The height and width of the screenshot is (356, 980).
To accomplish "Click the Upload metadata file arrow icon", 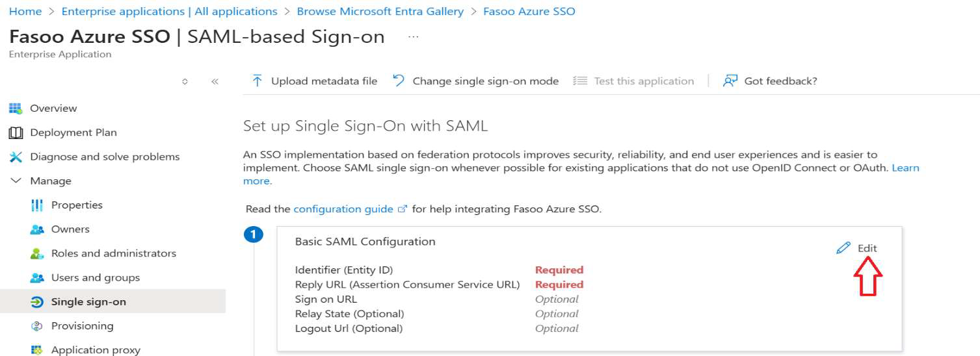I will [x=258, y=81].
